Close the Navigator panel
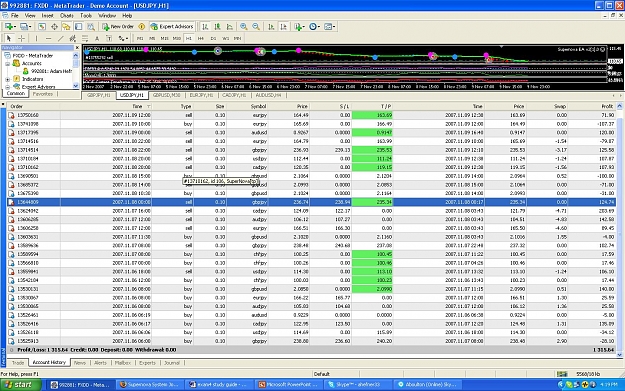625x391 pixels. [77, 47]
